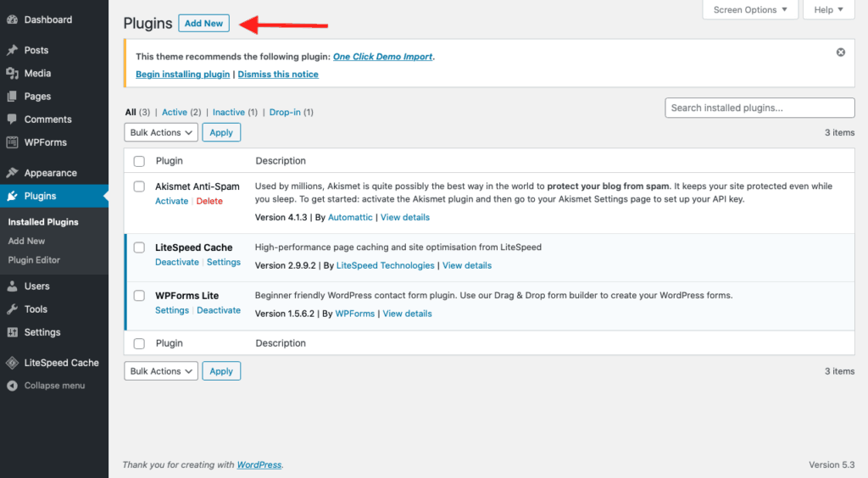Click the Collapse menu arrow icon
Viewport: 868px width, 478px height.
click(12, 386)
